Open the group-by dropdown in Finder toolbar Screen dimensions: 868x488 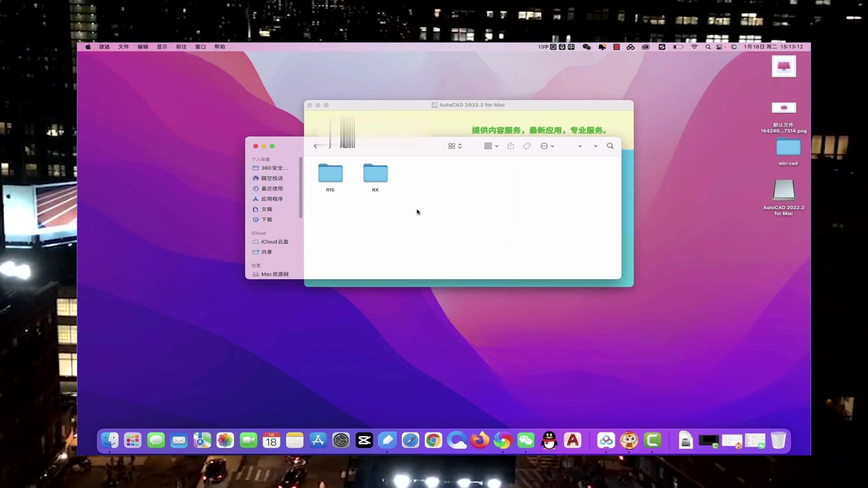click(491, 146)
